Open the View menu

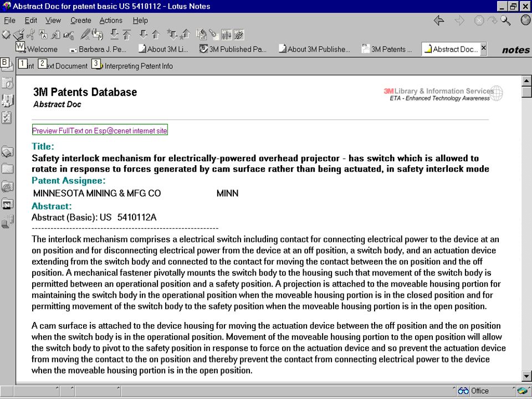pyautogui.click(x=53, y=21)
